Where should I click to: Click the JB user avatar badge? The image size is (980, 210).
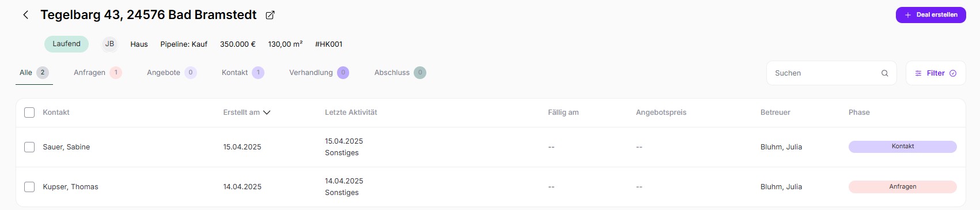pos(109,44)
